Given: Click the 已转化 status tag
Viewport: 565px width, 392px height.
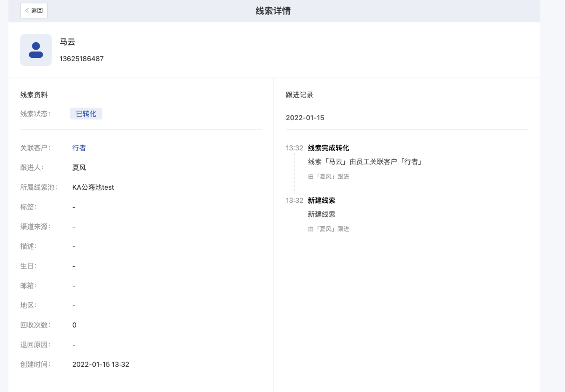Looking at the screenshot, I should [86, 114].
